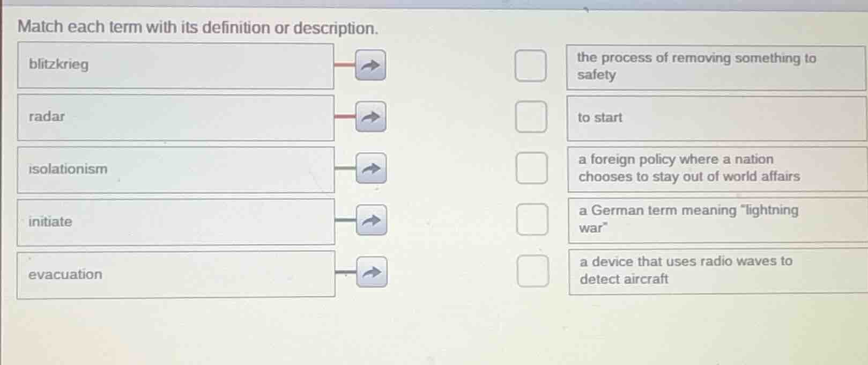Click the arrow icon next to radar
Screen dimensions: 868x365
371,118
